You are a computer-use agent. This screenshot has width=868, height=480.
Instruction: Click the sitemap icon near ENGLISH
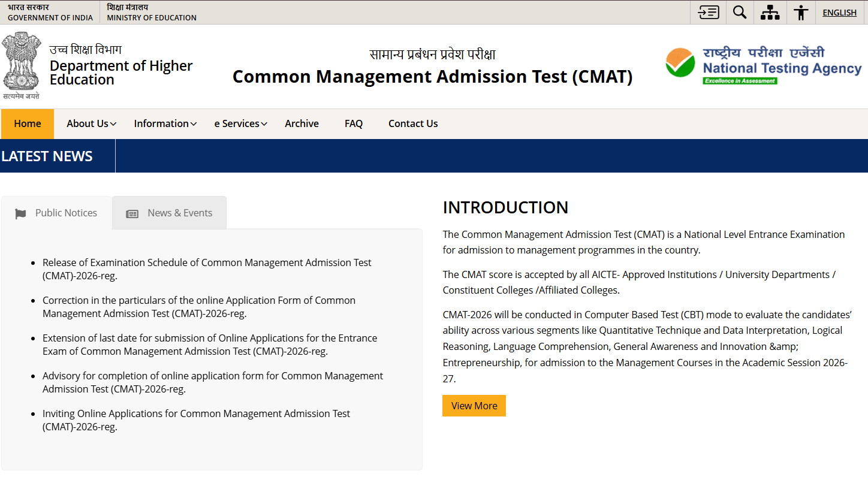770,12
